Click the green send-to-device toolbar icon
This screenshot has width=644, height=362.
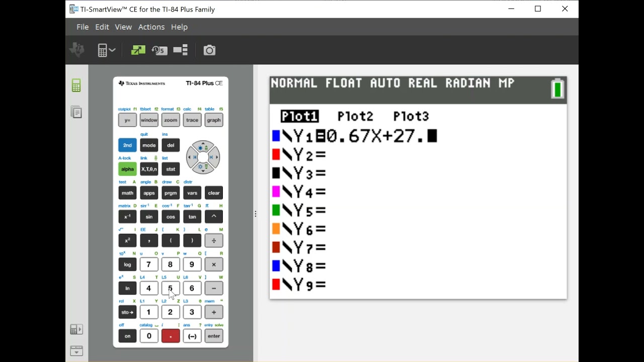click(x=138, y=50)
